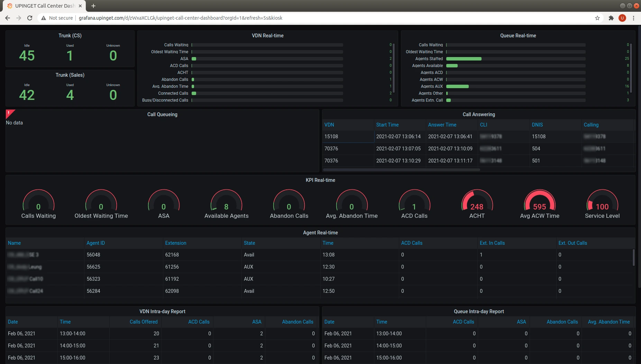Viewport: 641px width, 364px height.
Task: Click the Connected Calls bar in VDN Real-time
Action: [x=267, y=93]
